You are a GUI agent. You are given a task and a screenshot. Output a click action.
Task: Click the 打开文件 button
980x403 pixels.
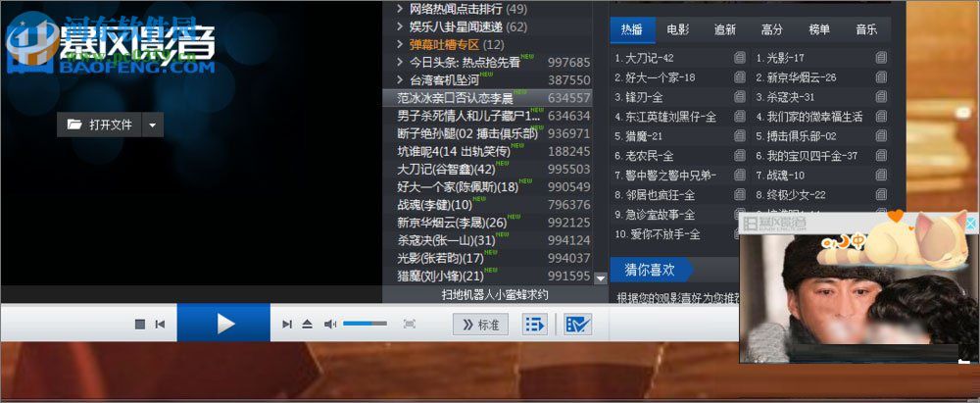99,125
